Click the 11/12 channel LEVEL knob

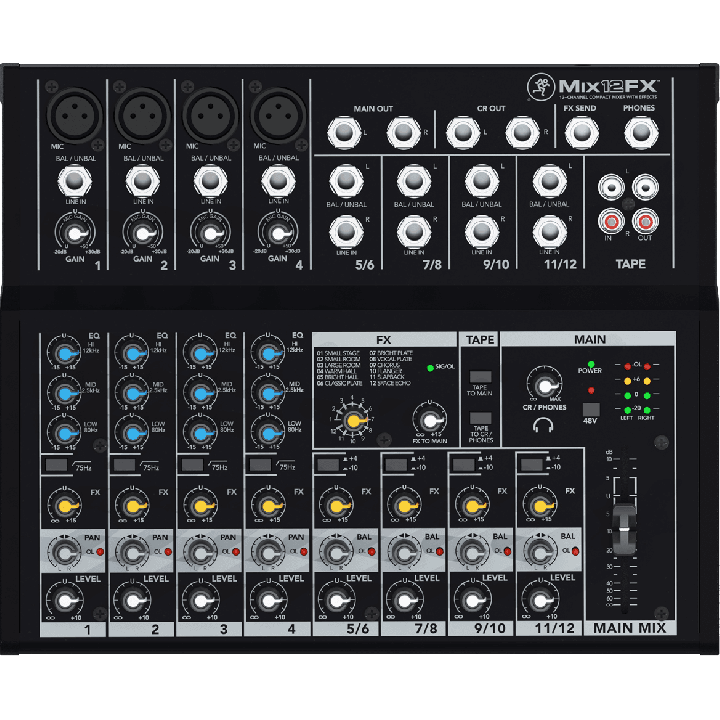(x=540, y=600)
